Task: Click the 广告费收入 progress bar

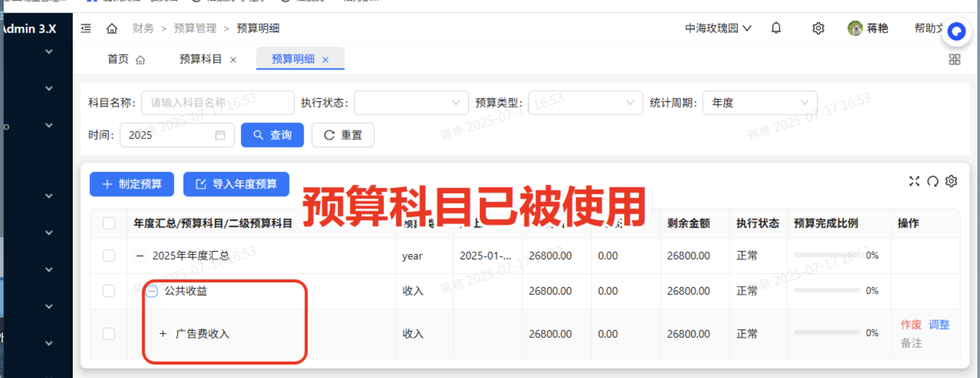Action: pos(826,333)
